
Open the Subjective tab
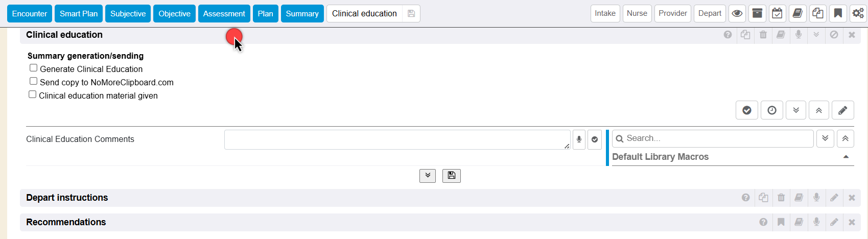pyautogui.click(x=128, y=14)
